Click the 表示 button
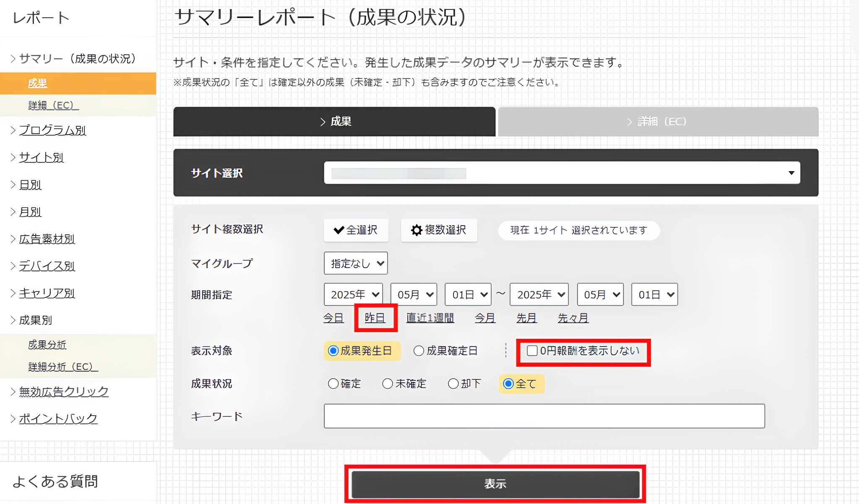The height and width of the screenshot is (504, 859). click(x=495, y=484)
